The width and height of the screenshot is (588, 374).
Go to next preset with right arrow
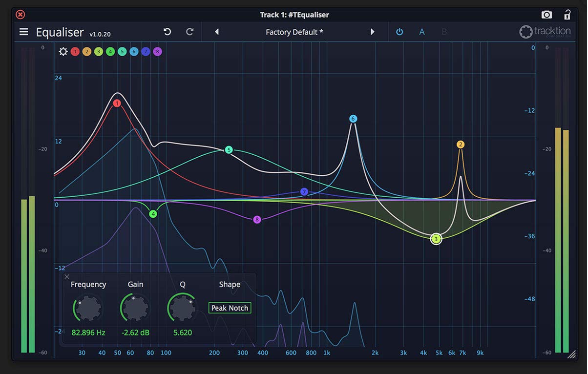pyautogui.click(x=373, y=32)
